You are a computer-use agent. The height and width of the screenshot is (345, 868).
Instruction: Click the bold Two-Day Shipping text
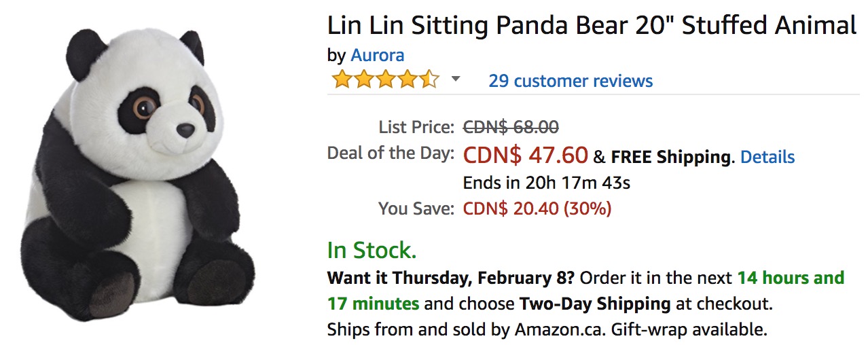click(595, 303)
